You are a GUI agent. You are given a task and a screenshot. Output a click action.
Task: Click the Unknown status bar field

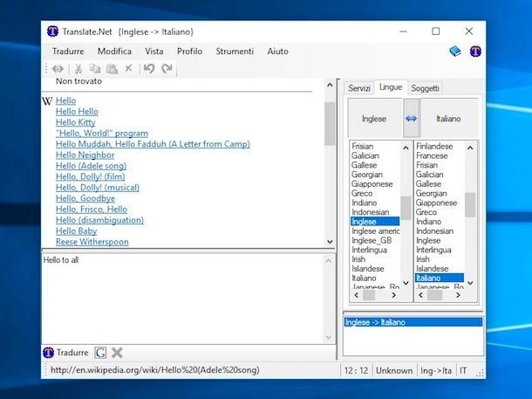(x=394, y=370)
